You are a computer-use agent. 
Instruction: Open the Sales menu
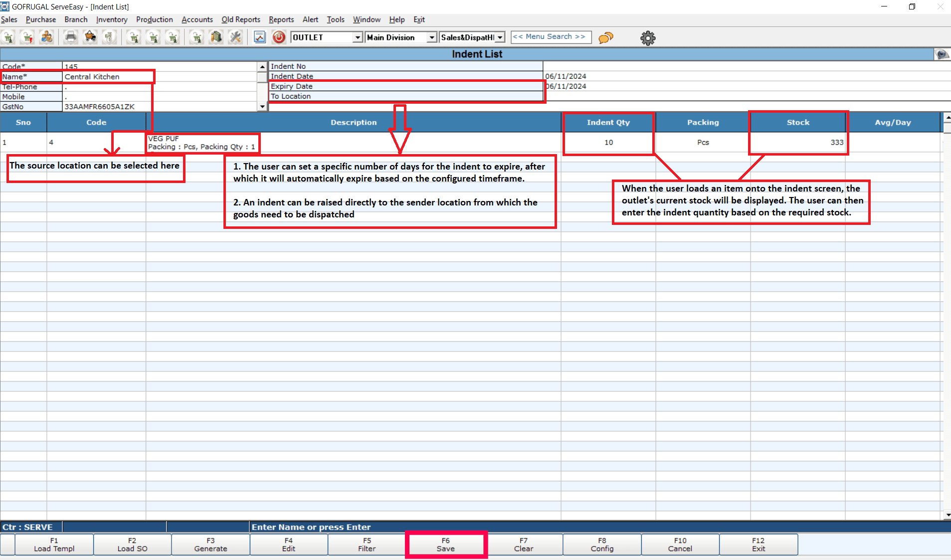coord(9,19)
